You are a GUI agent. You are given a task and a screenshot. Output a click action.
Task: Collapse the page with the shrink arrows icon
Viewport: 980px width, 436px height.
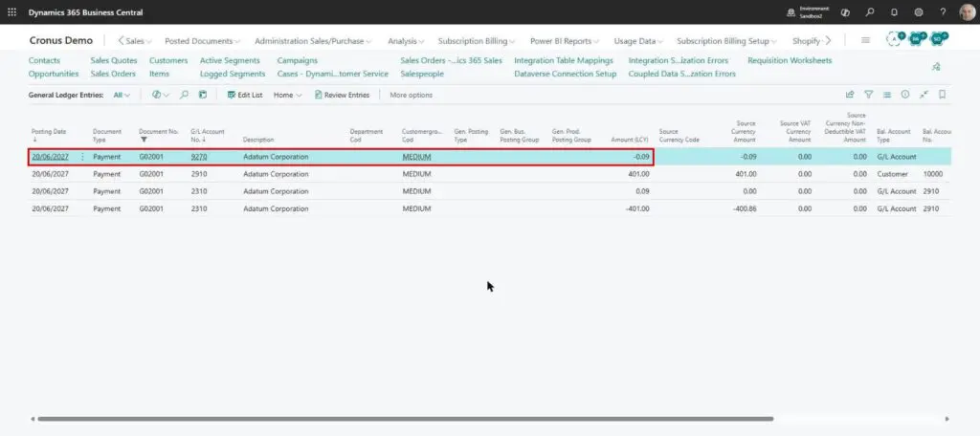pyautogui.click(x=924, y=95)
